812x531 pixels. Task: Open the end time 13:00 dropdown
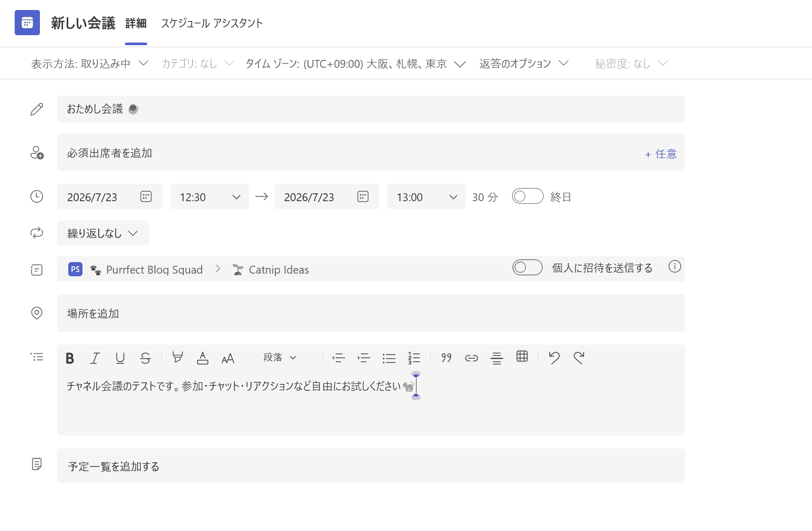coord(426,196)
